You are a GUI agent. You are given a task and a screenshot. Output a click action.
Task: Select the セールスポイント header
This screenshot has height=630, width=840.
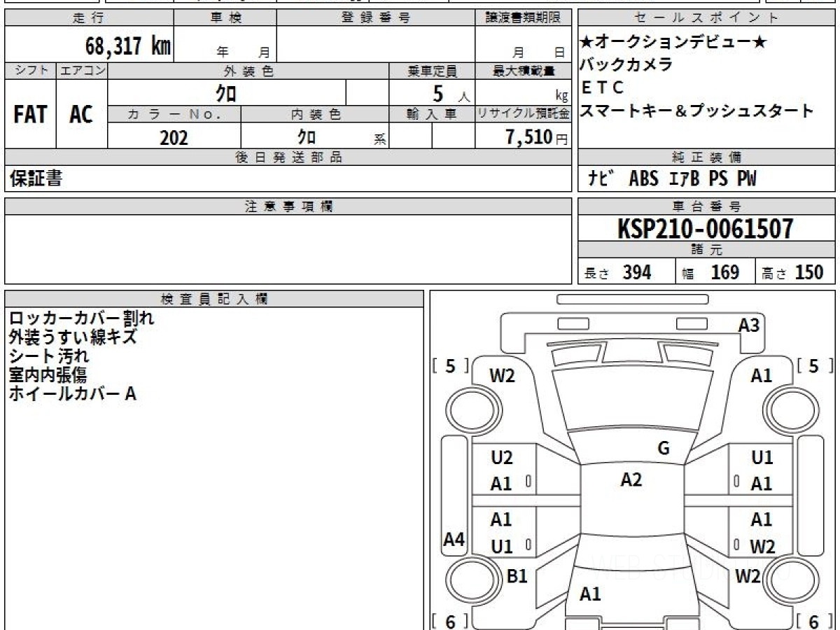(707, 18)
